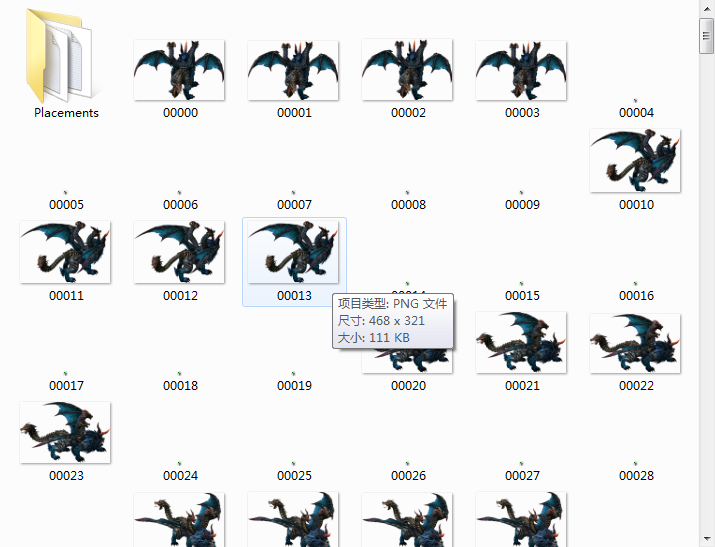
Task: Select dragon thumbnail 00010
Action: (x=635, y=160)
